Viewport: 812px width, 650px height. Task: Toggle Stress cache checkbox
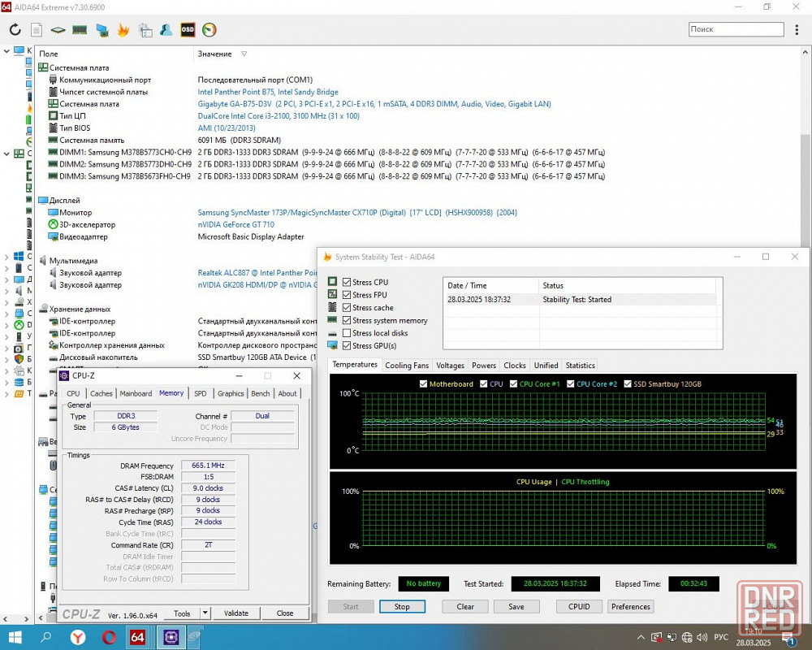coord(347,307)
